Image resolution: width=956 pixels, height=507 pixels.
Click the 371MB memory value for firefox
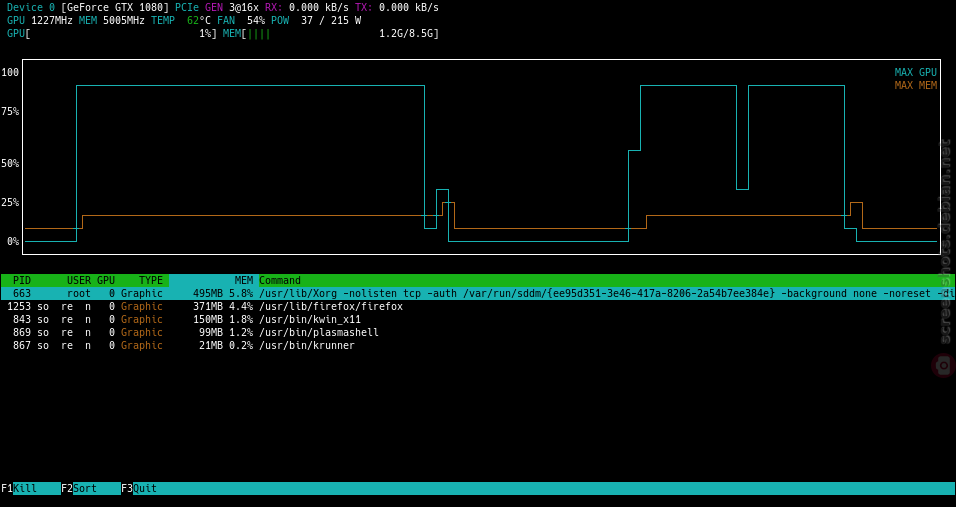(208, 307)
